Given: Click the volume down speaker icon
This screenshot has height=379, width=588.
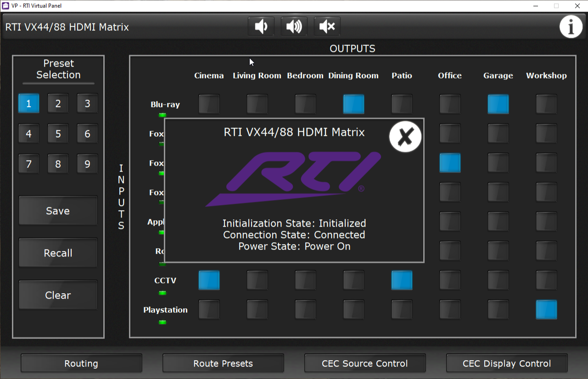Looking at the screenshot, I should pos(261,27).
